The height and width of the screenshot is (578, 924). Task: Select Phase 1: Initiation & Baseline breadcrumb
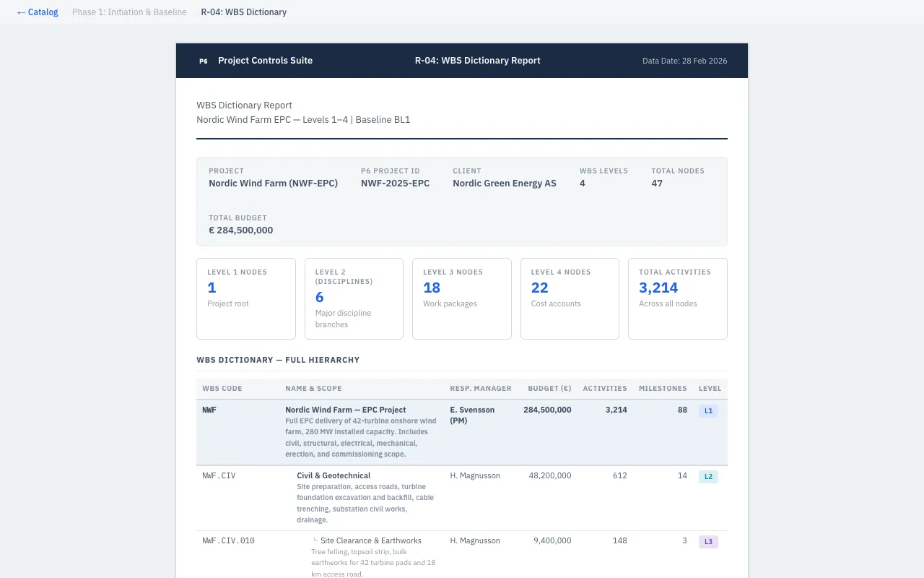129,12
